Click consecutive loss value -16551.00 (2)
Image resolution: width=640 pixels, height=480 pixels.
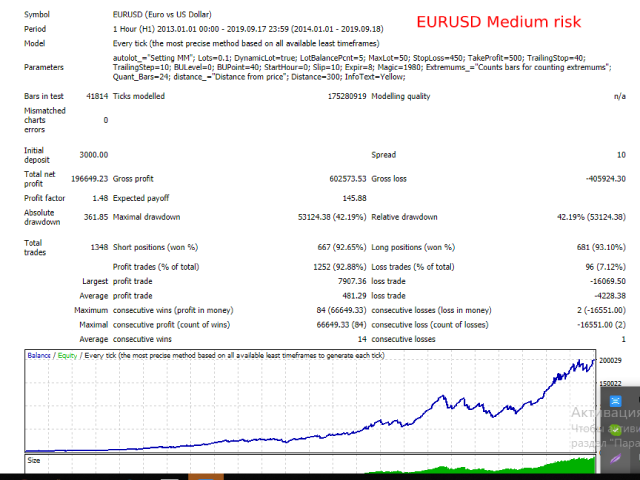[x=601, y=325]
